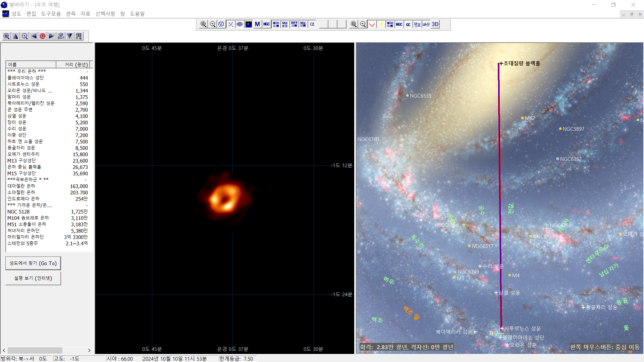The width and height of the screenshot is (644, 362).
Task: Move view down with the down arrow
Action: coord(70,36)
